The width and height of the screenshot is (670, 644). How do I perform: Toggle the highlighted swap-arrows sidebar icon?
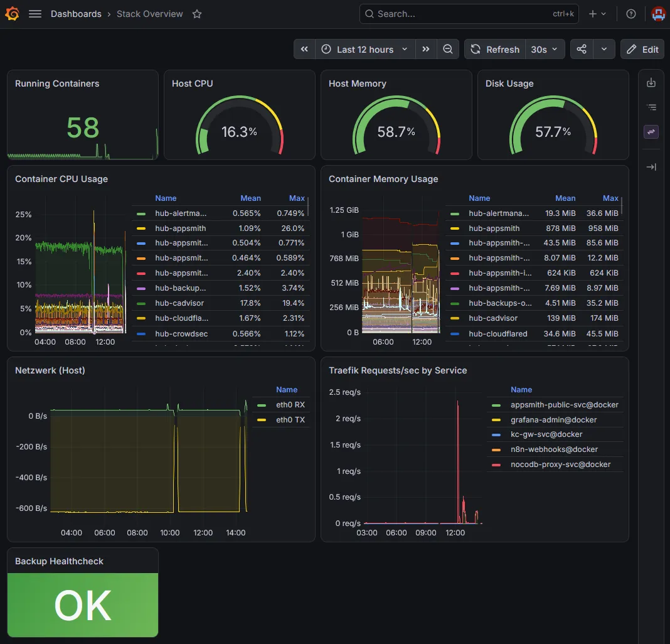(651, 132)
